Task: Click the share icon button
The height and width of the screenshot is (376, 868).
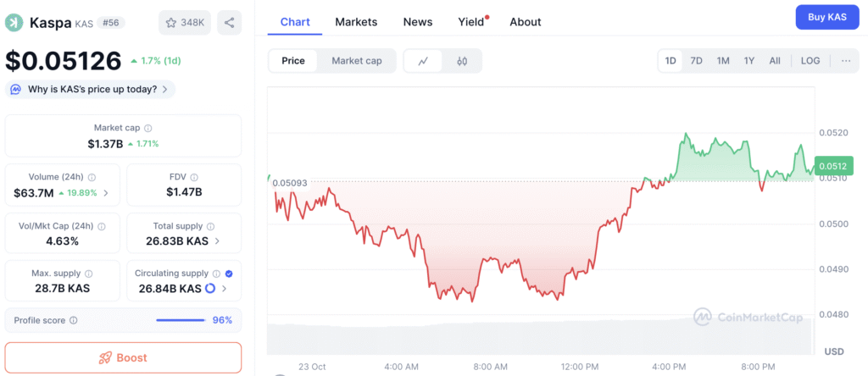Action: point(229,22)
